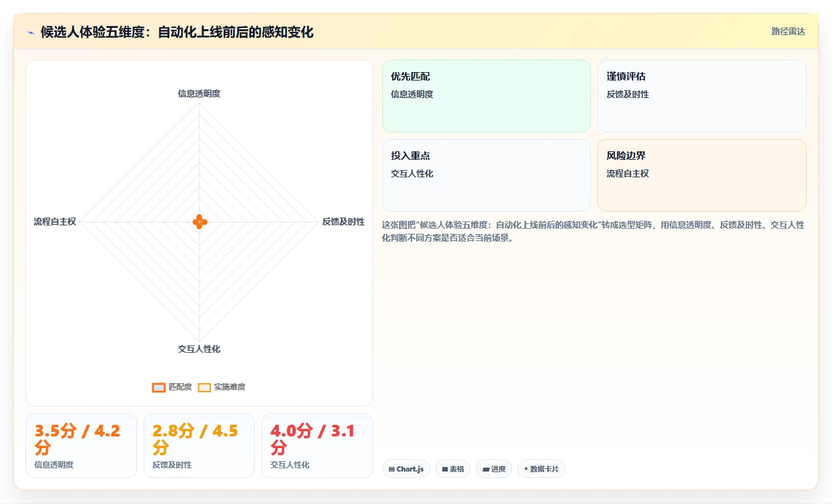Open the 谨慎评估 card
832x504 pixels.
[702, 96]
